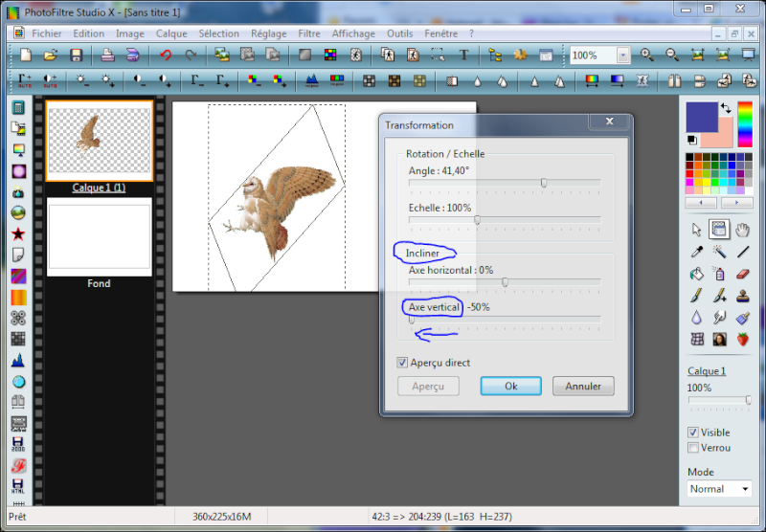
Task: Click the zoom 100% input field
Action: 593,55
